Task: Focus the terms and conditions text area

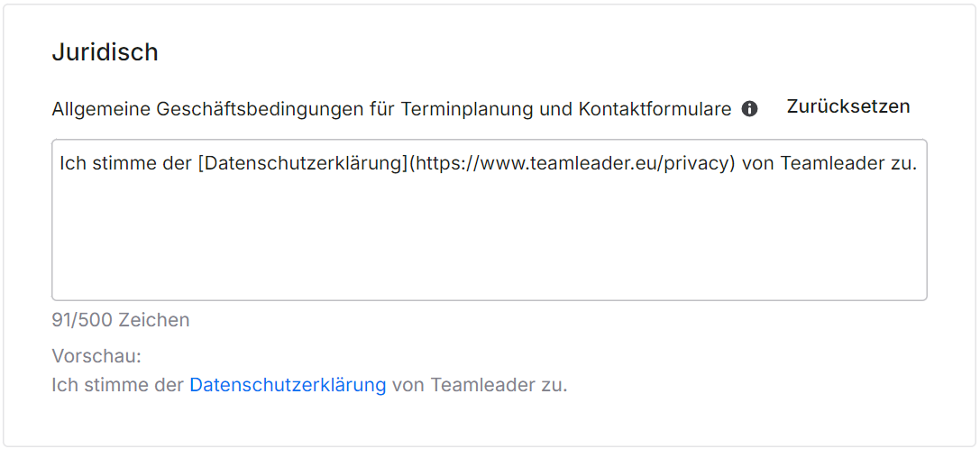Action: (x=490, y=219)
